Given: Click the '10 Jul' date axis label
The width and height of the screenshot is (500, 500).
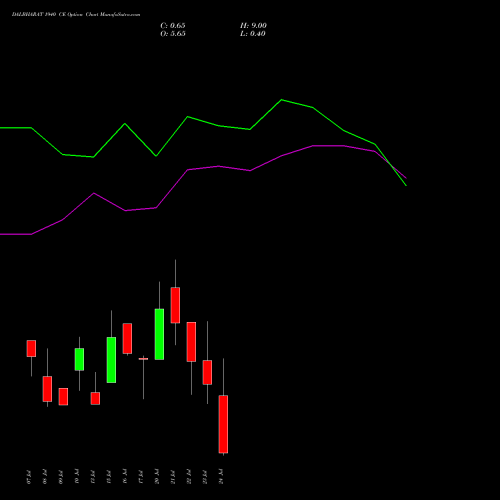Looking at the screenshot, I should click(77, 477).
